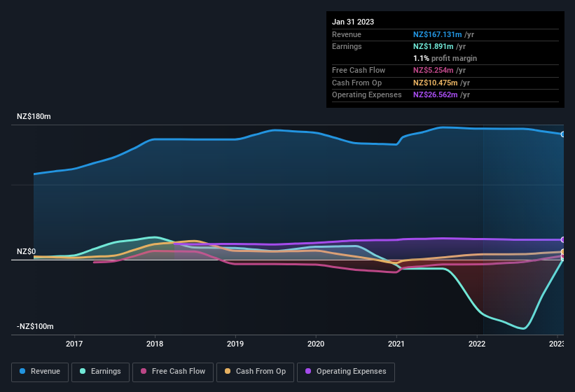Toggle the Cash From Op legend button
The width and height of the screenshot is (575, 392).
(255, 372)
